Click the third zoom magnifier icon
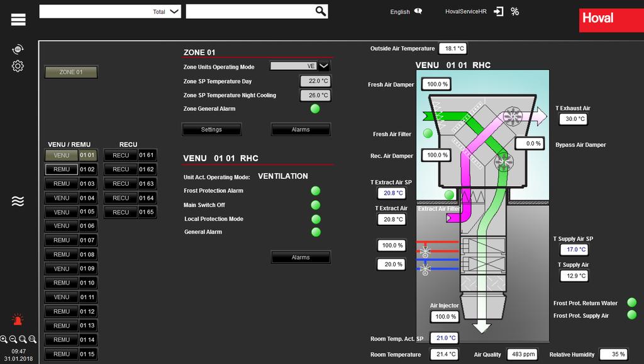Image resolution: width=644 pixels, height=364 pixels. (x=23, y=339)
